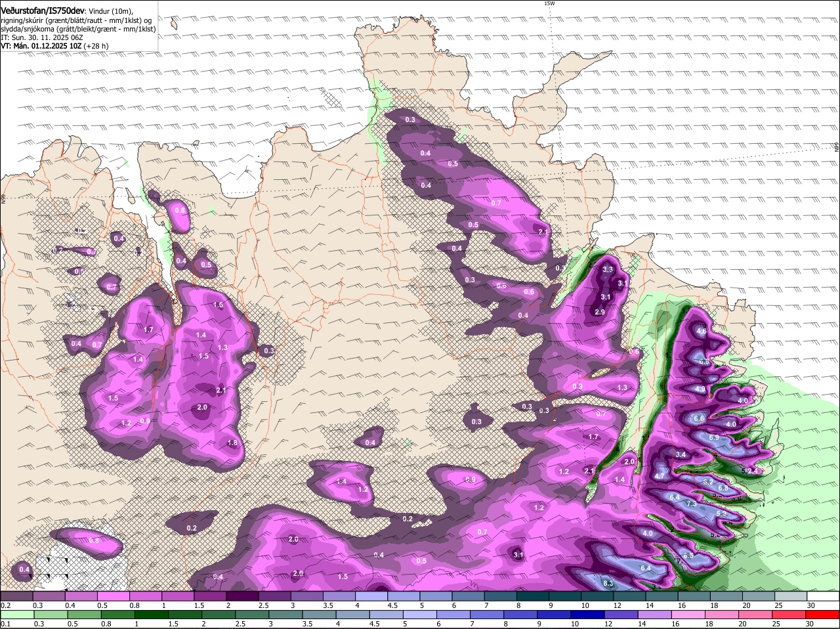Image resolution: width=840 pixels, height=629 pixels.
Task: Click the 8.3 precipitation value on the map
Action: (608, 583)
